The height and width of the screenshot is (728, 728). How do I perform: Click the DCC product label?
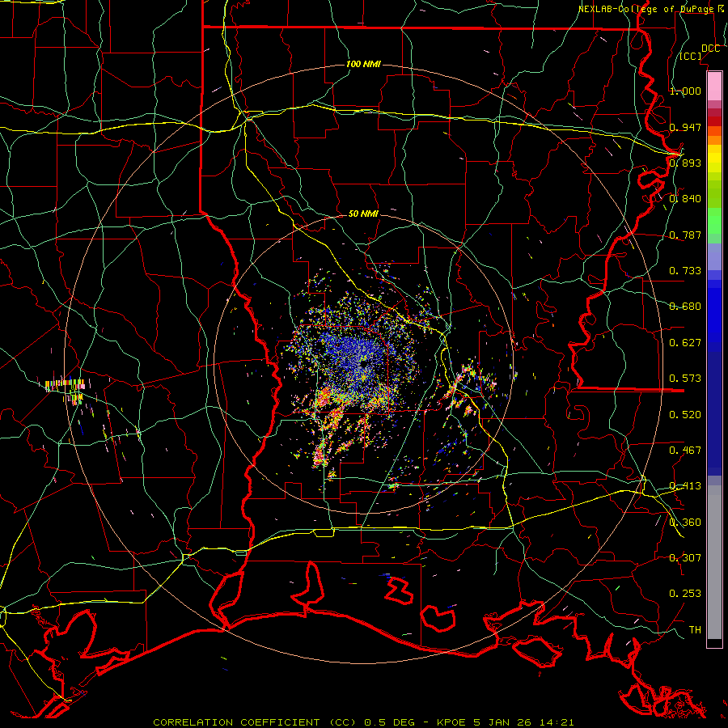point(710,49)
